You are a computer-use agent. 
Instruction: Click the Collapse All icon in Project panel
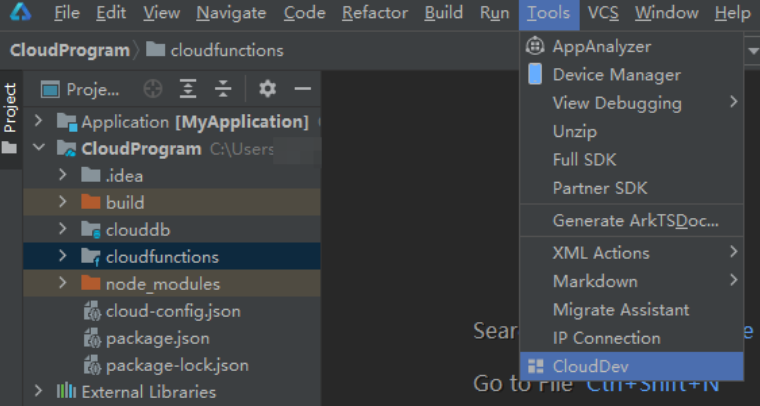[x=223, y=89]
